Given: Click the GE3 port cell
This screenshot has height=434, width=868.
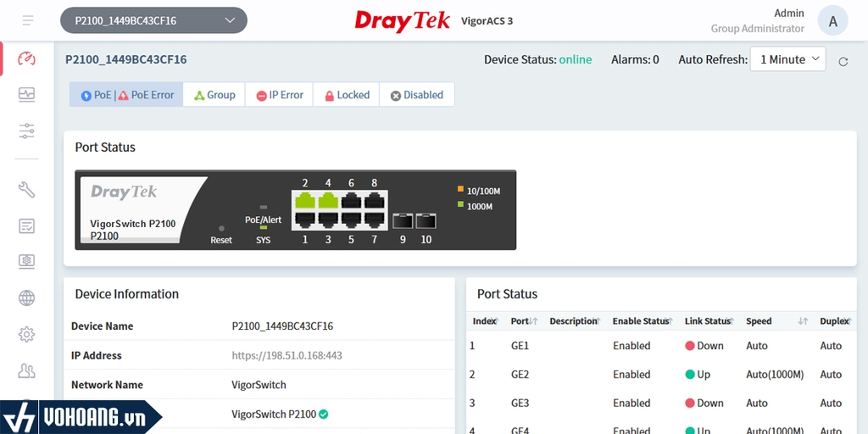Looking at the screenshot, I should coord(520,403).
